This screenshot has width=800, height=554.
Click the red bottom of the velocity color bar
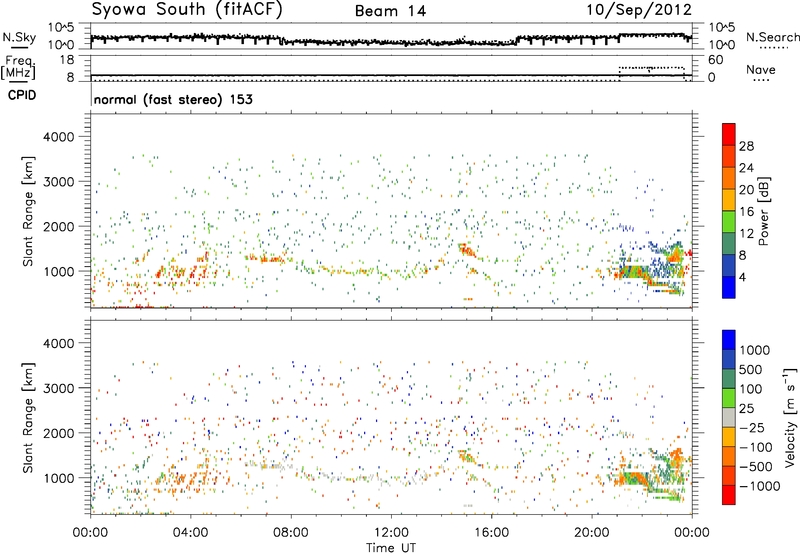click(729, 495)
